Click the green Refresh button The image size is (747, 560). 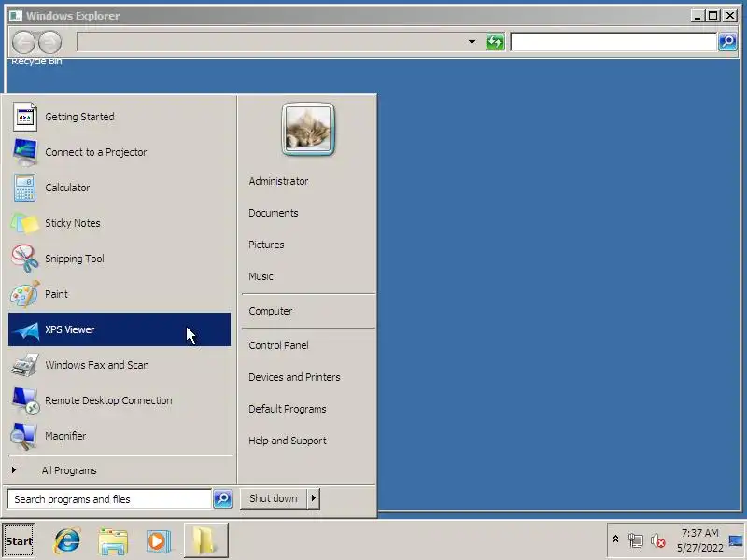click(495, 42)
